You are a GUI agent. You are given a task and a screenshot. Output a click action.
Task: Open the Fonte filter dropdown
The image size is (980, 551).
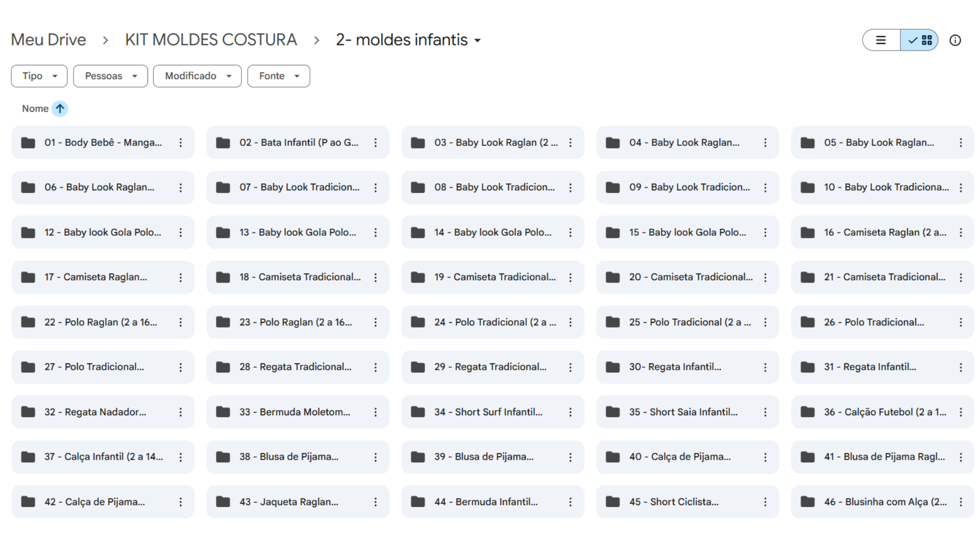tap(279, 76)
